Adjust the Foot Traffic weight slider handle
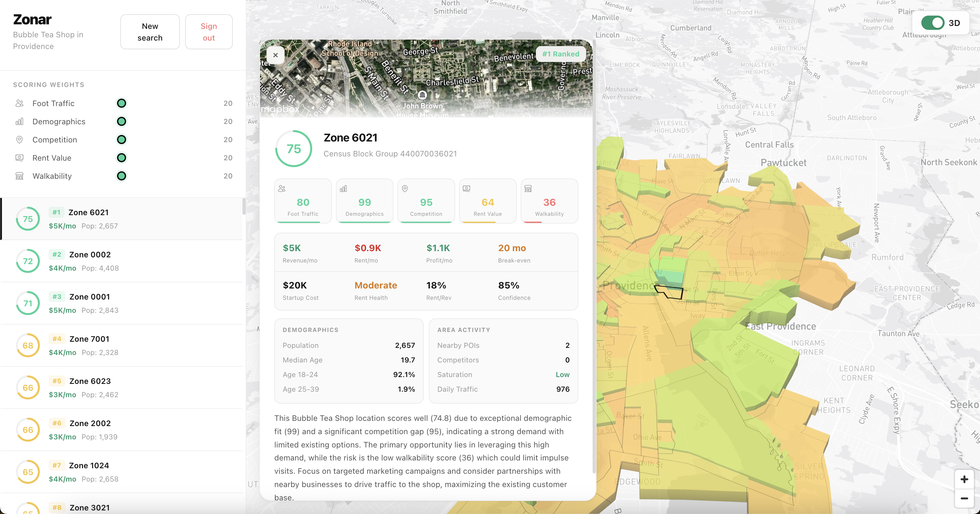The image size is (980, 514). 121,103
